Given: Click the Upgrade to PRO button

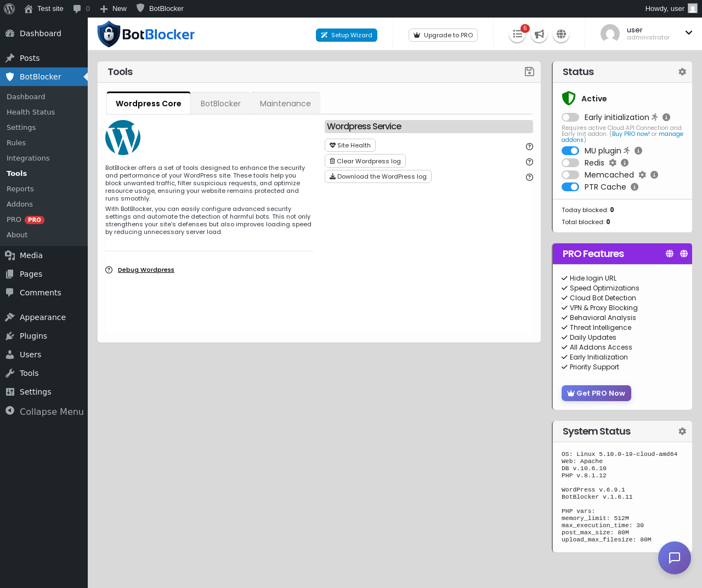Looking at the screenshot, I should coord(443,35).
